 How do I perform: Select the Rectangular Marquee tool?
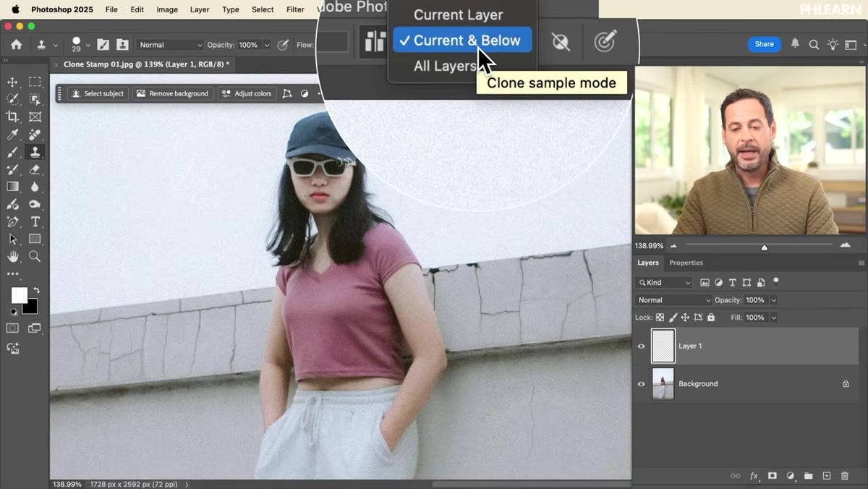[x=35, y=82]
